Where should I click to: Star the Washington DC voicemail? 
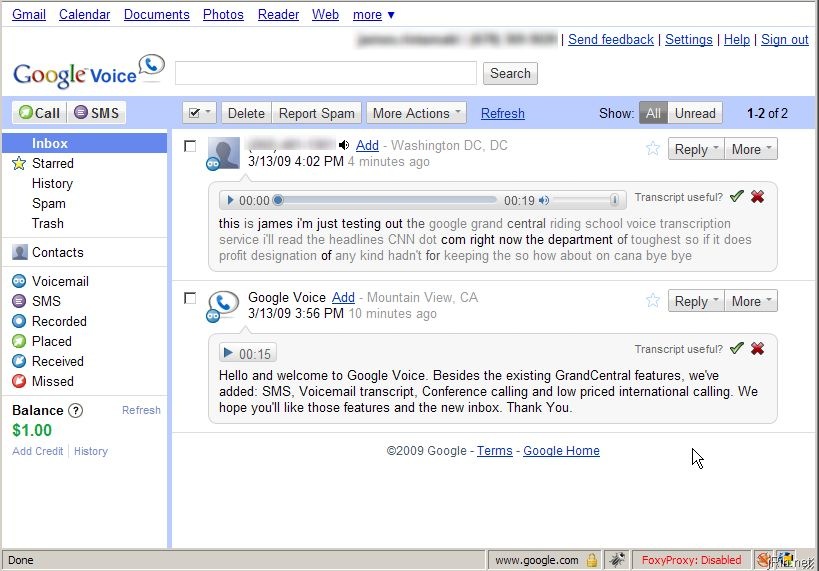point(653,148)
